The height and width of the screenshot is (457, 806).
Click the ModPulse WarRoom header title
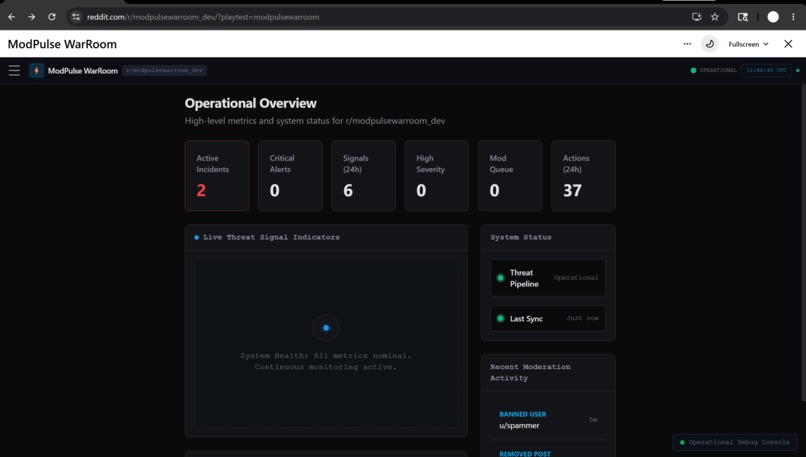click(x=62, y=44)
